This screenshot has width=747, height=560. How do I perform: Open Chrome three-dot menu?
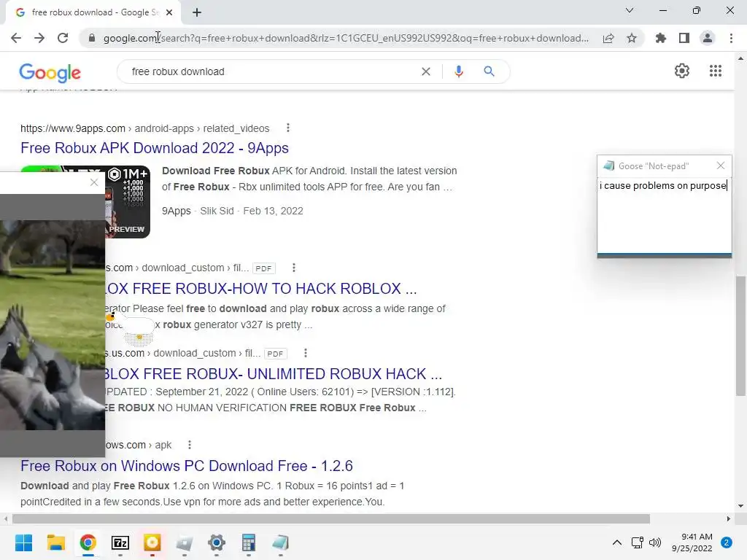click(731, 38)
